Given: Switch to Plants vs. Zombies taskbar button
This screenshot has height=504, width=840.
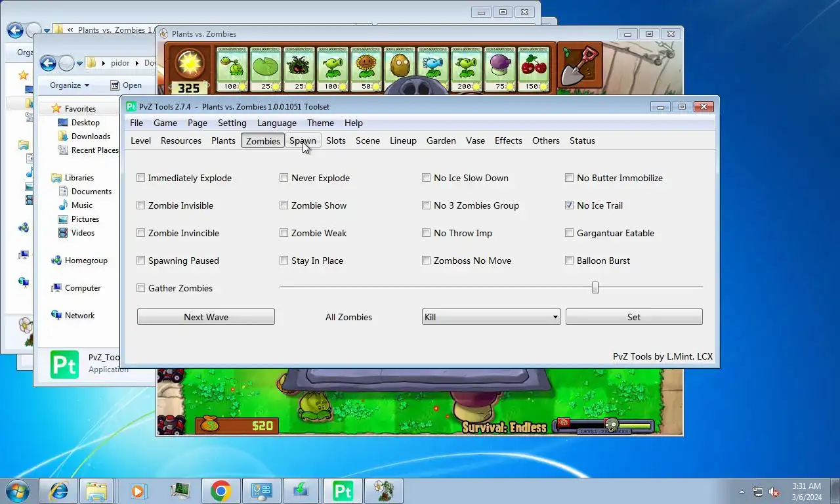Looking at the screenshot, I should tap(383, 491).
